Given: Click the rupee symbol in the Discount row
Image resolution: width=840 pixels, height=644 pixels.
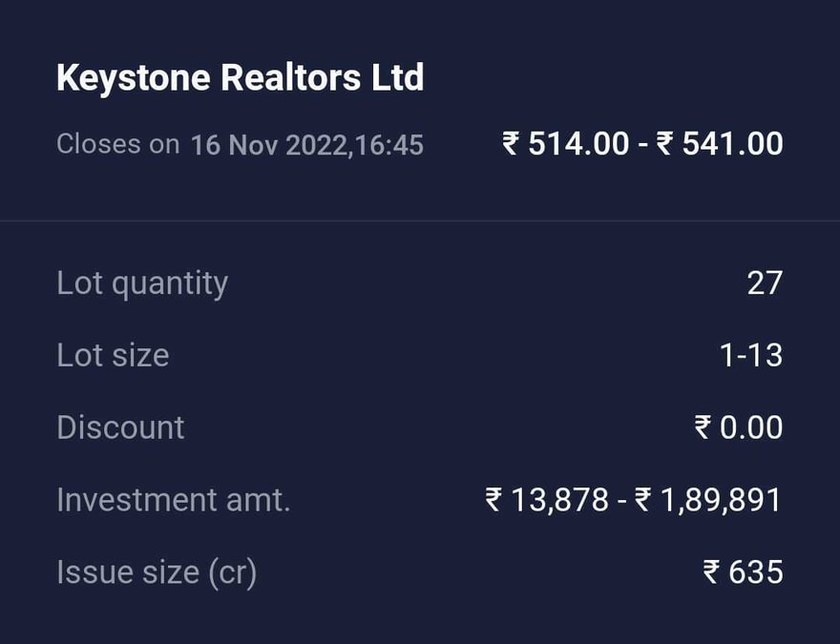Looking at the screenshot, I should click(703, 426).
